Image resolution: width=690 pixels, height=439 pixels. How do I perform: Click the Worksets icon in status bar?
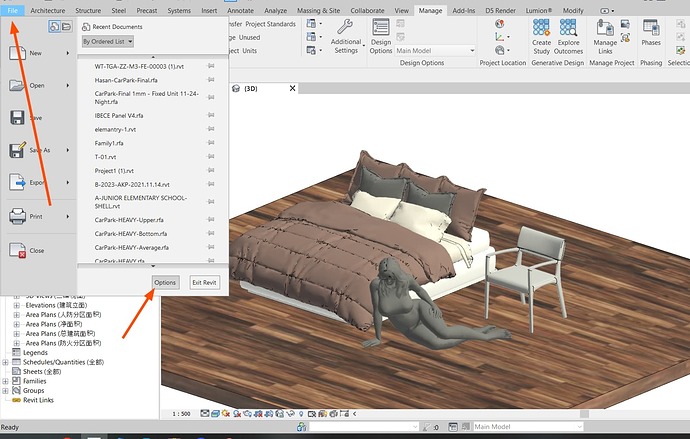click(x=301, y=427)
